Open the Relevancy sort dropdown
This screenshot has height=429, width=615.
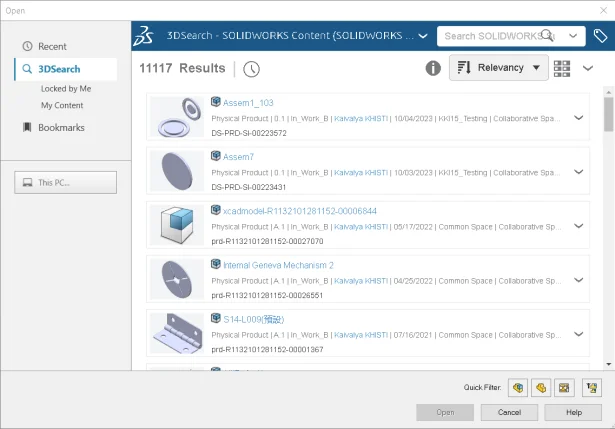point(499,67)
